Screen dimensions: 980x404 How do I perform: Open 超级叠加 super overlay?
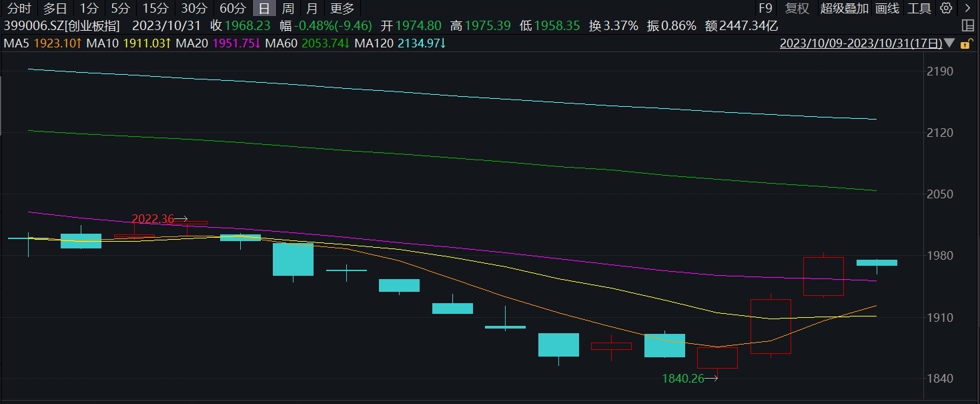[x=844, y=9]
